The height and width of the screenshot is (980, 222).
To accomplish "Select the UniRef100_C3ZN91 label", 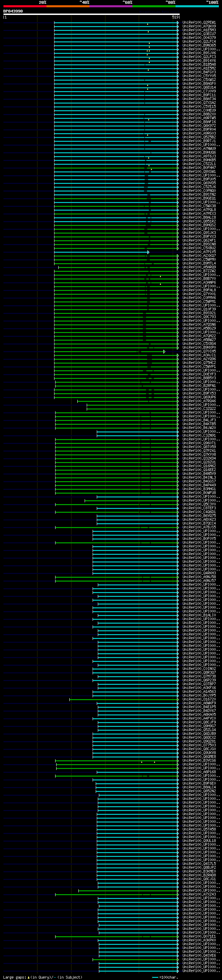I will pos(199,436).
